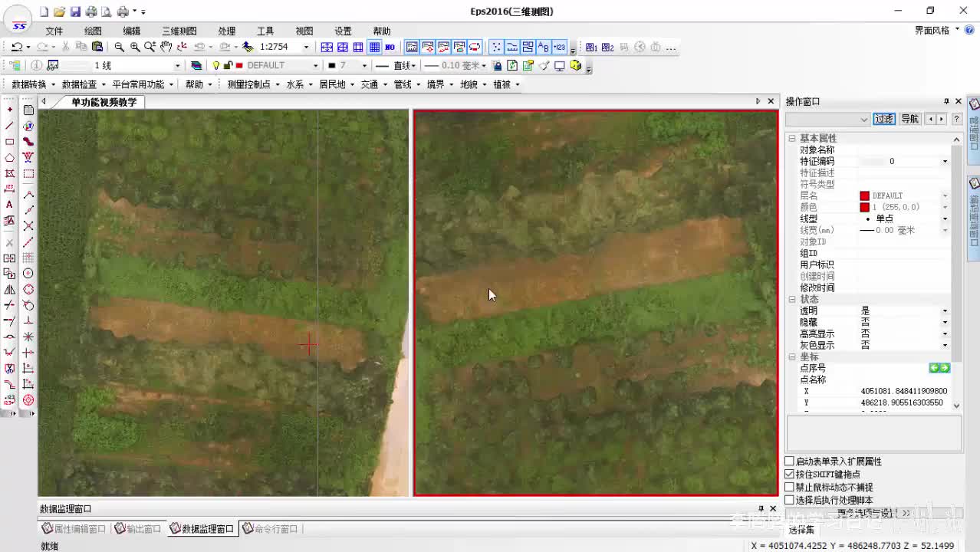
Task: Collapse the 基本属性 section
Action: 793,139
